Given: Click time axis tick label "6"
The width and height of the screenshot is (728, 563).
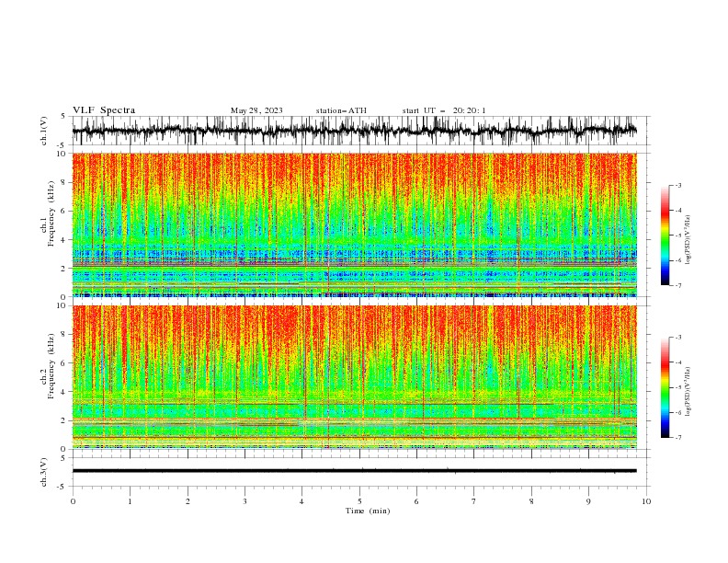Looking at the screenshot, I should tap(416, 501).
